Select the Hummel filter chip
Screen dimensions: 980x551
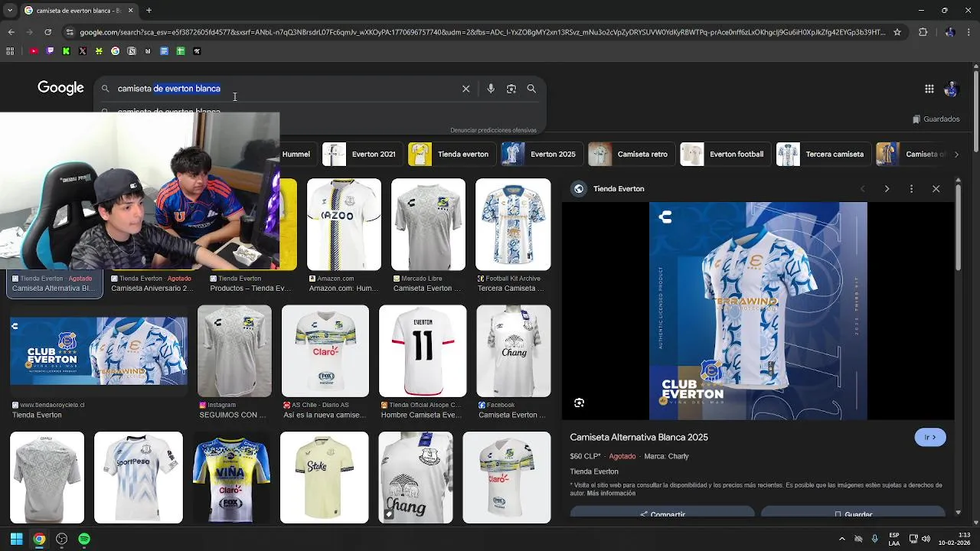(296, 154)
